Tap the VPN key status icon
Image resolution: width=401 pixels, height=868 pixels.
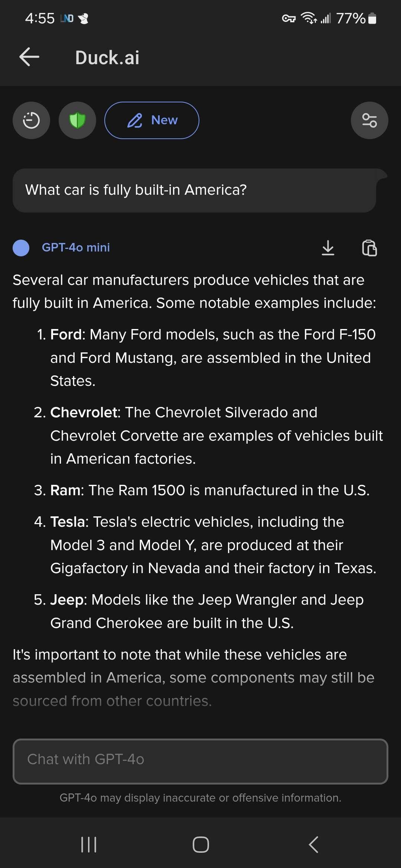pyautogui.click(x=288, y=18)
